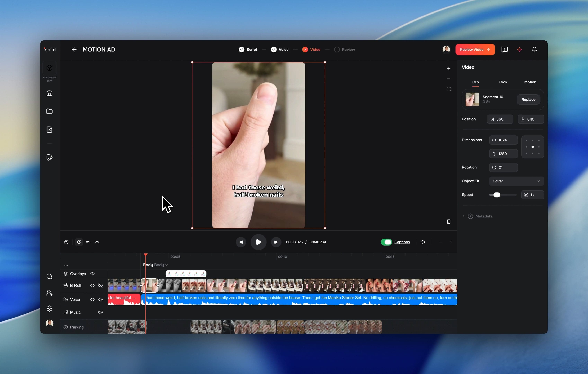Zoom in the timeline with plus icon
Screen dimensions: 588x374
(x=451, y=242)
